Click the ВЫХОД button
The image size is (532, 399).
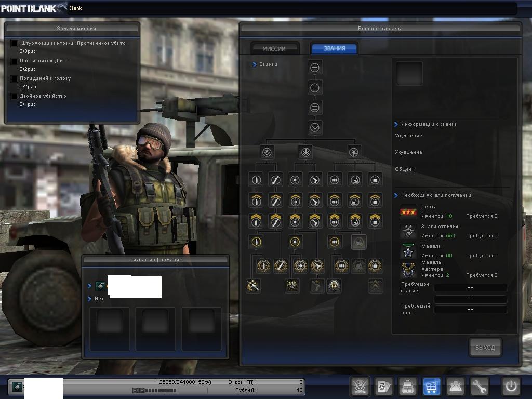485,348
